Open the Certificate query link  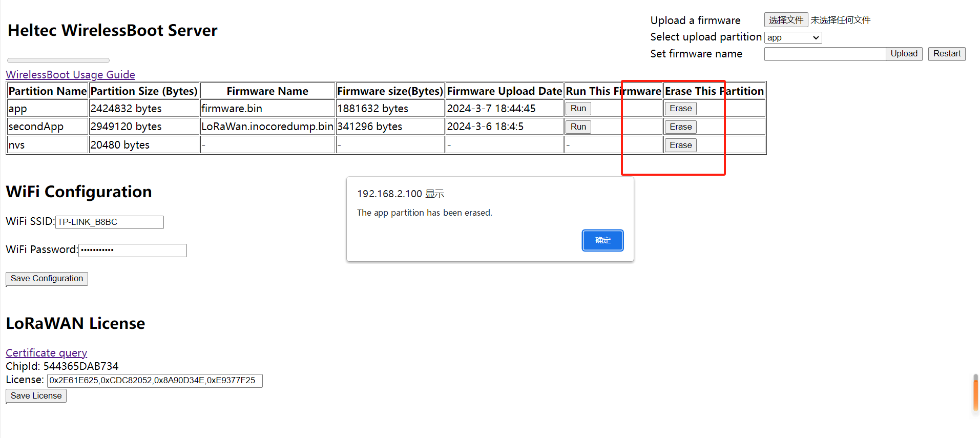click(46, 353)
